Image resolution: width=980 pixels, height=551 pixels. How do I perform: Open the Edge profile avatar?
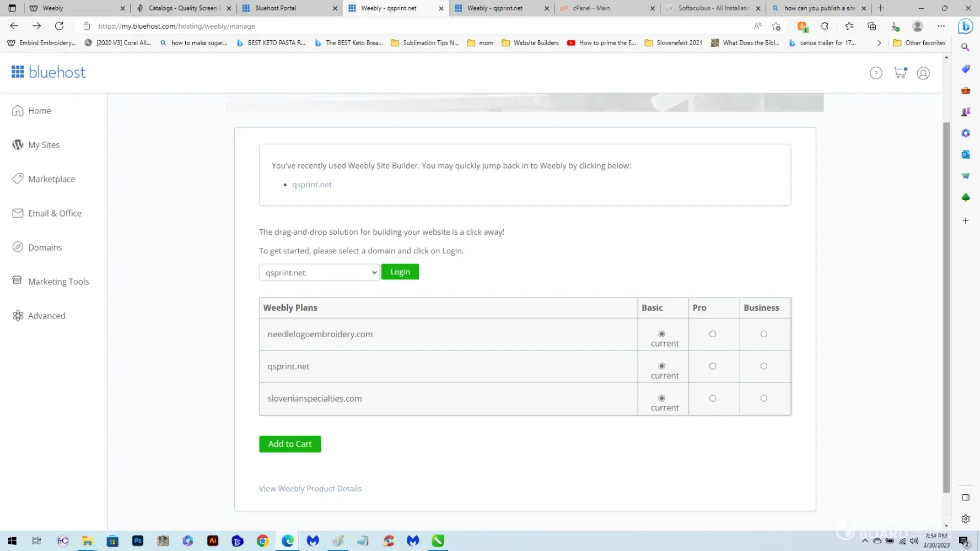[918, 26]
